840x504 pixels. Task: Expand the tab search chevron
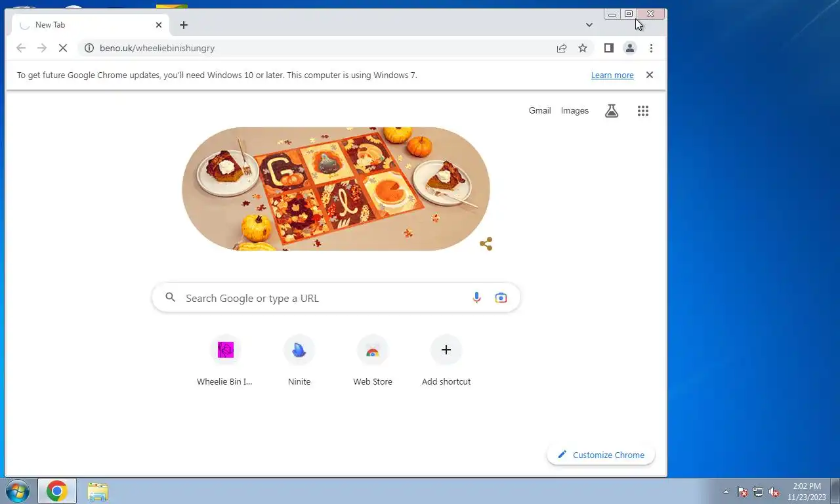589,25
